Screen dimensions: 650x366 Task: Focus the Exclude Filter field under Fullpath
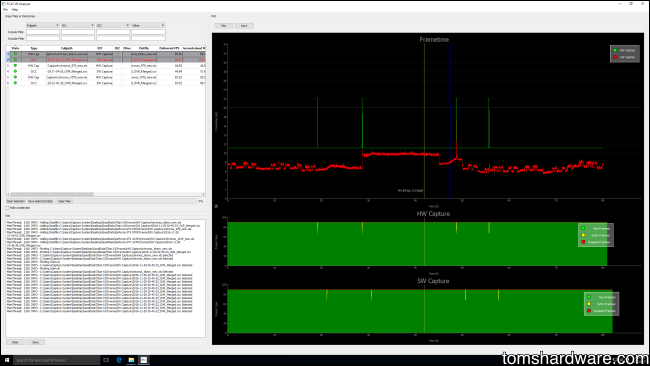43,38
